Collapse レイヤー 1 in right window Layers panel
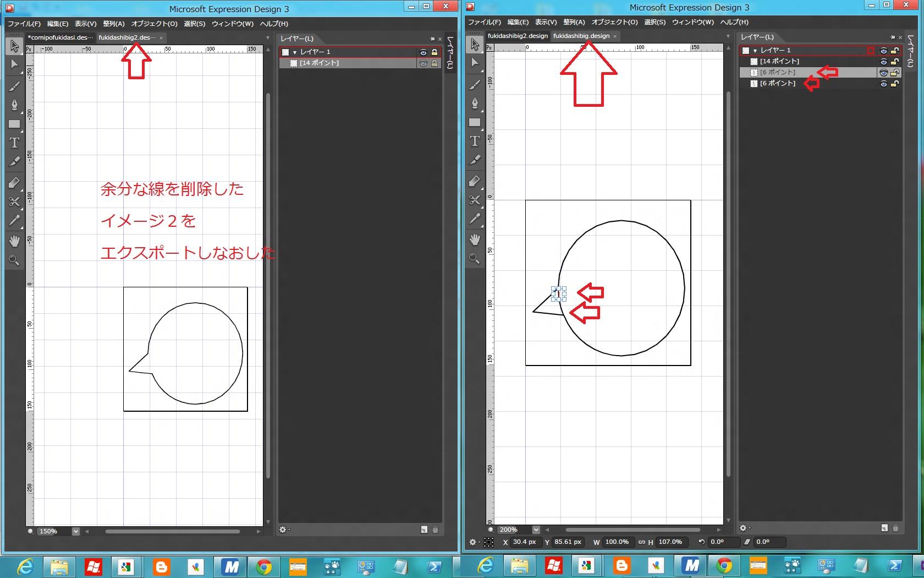This screenshot has height=578, width=924. click(755, 51)
